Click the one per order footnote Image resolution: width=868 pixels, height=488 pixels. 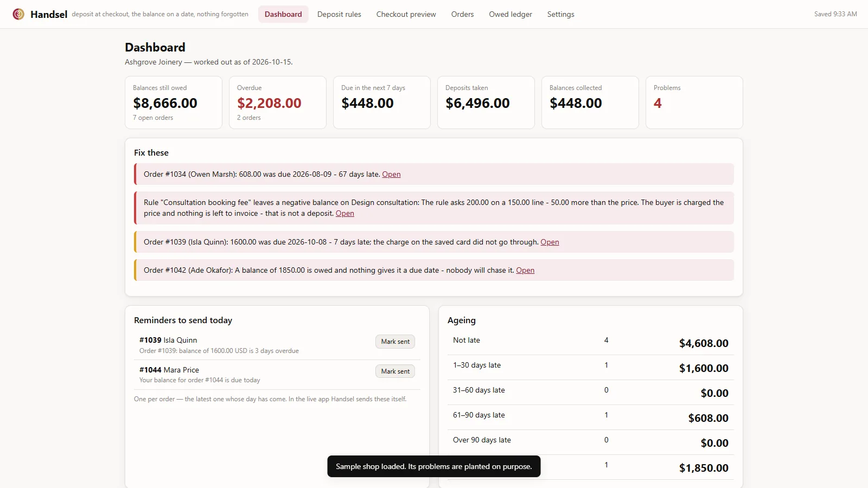point(270,399)
